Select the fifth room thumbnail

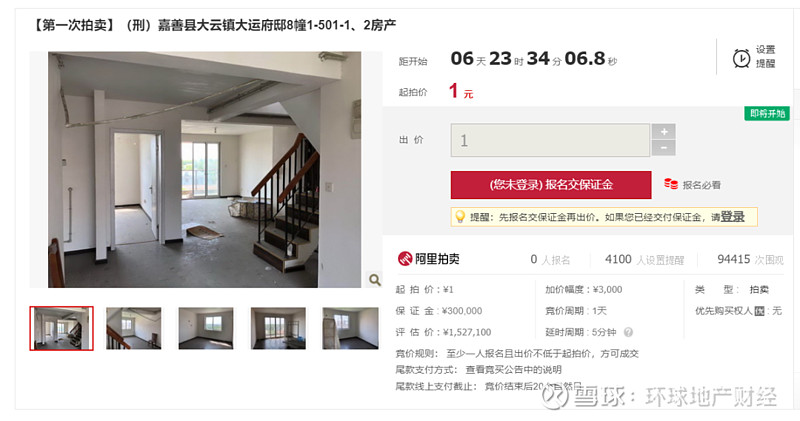tap(350, 328)
